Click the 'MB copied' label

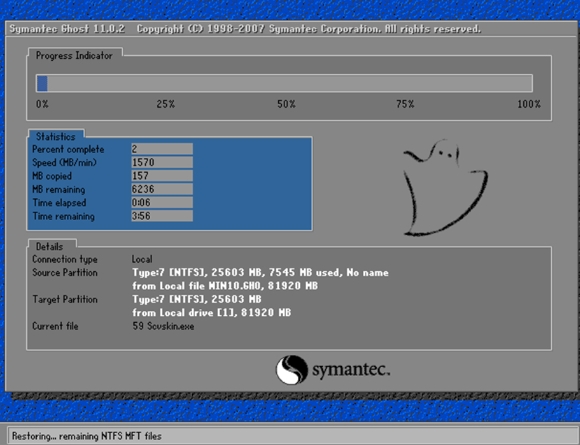[x=52, y=176]
